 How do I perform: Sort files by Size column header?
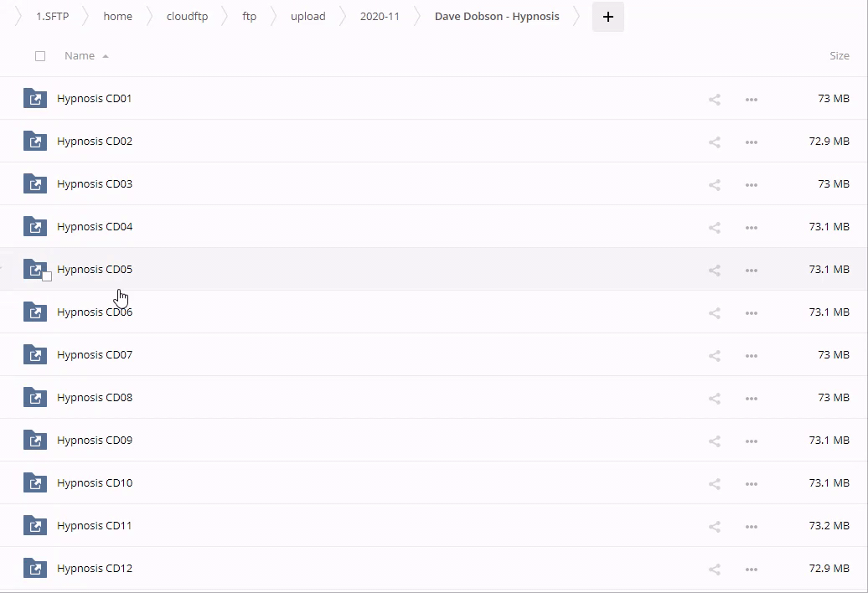pyautogui.click(x=839, y=56)
